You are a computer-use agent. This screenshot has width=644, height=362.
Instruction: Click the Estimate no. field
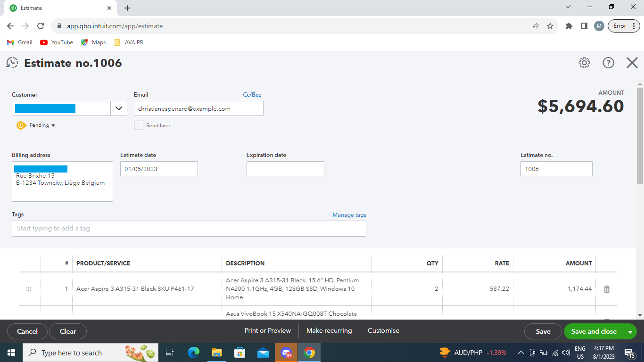point(556,169)
